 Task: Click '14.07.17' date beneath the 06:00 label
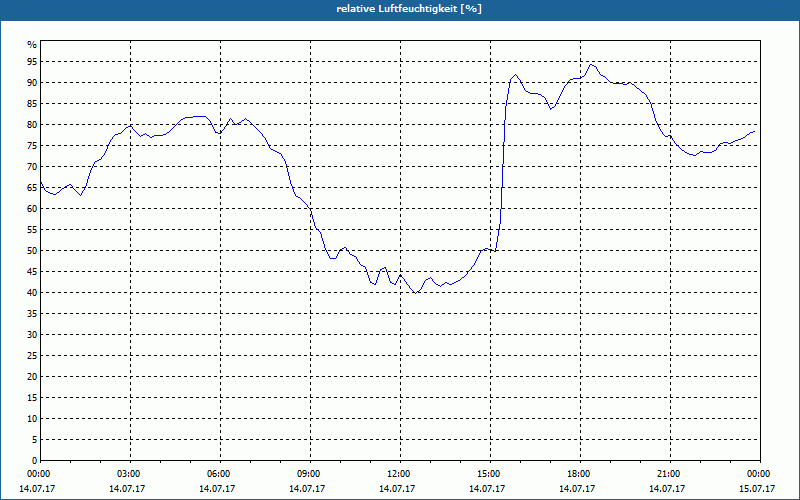(217, 489)
